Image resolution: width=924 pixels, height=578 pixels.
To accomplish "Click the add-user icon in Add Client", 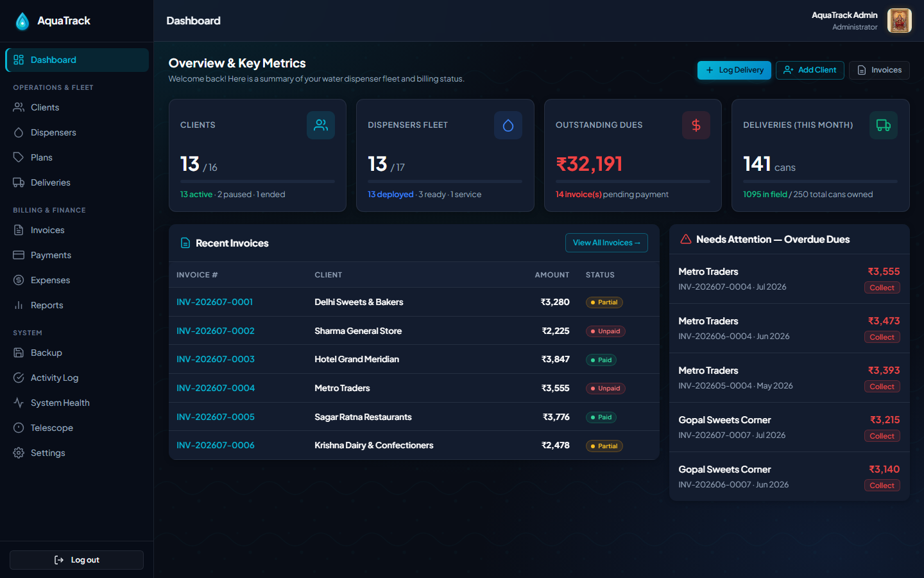I will tap(789, 70).
